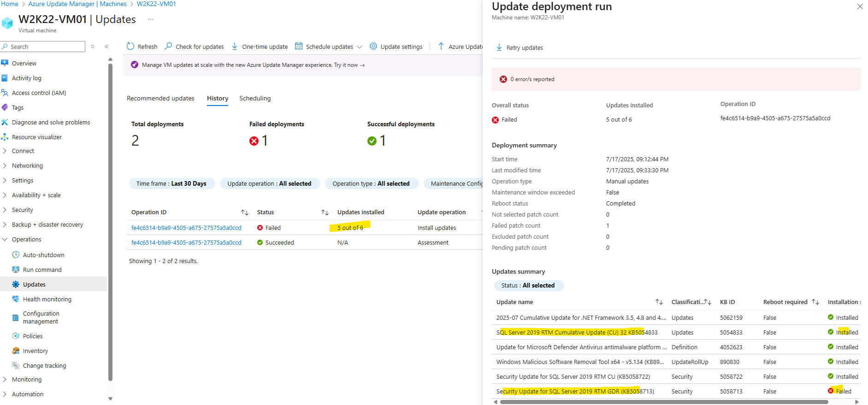Click the Health monitoring heart icon
Viewport: 868px width, 405px height.
tap(16, 299)
